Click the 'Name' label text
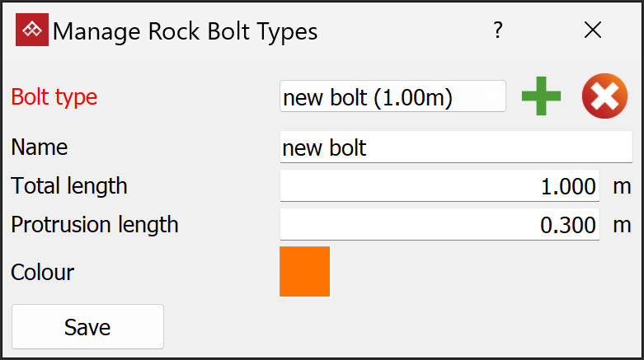The image size is (644, 360). 40,148
